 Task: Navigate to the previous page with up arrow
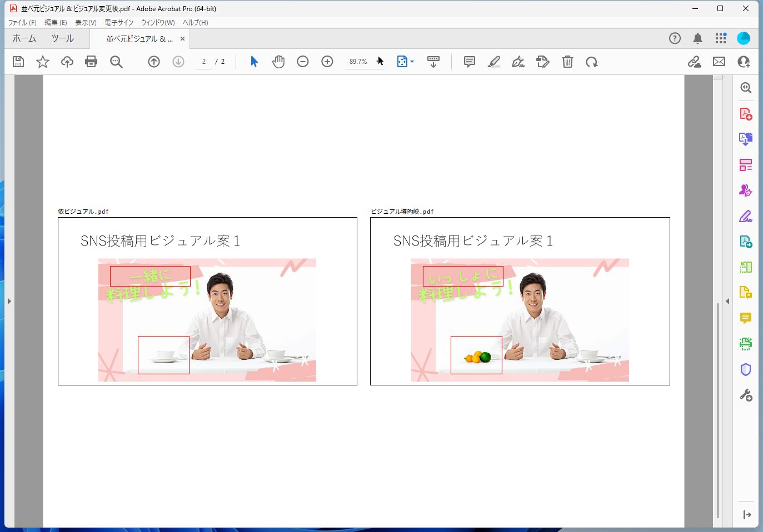(x=154, y=62)
